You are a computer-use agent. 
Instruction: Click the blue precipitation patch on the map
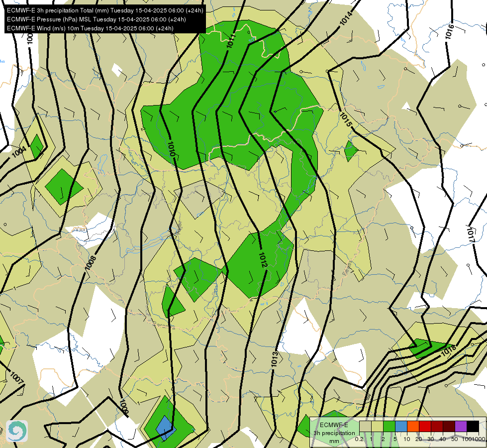click(x=166, y=428)
